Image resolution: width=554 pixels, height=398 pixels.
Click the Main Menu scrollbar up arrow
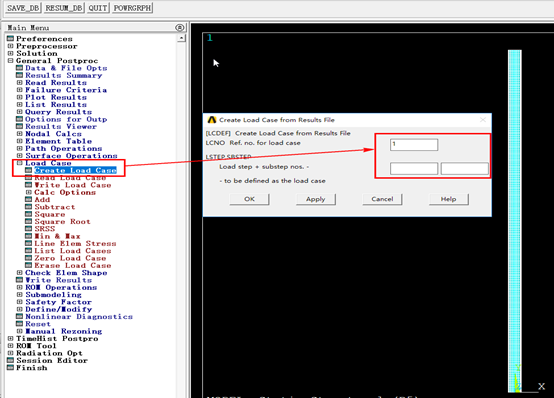182,38
